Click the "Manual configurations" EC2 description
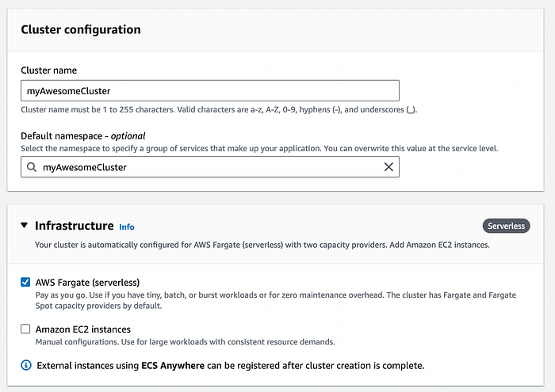This screenshot has height=392, width=555. click(185, 342)
